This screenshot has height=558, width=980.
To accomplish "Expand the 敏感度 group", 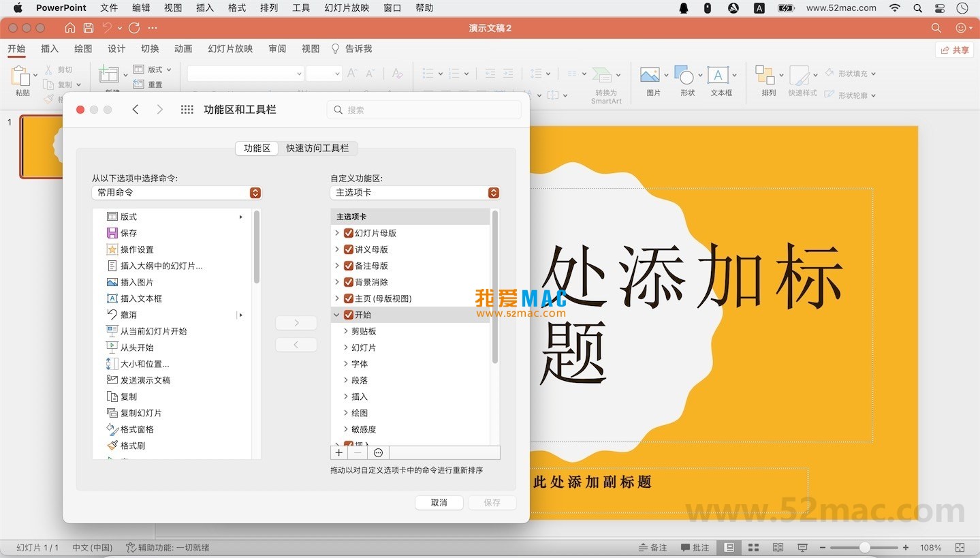I will pos(346,429).
